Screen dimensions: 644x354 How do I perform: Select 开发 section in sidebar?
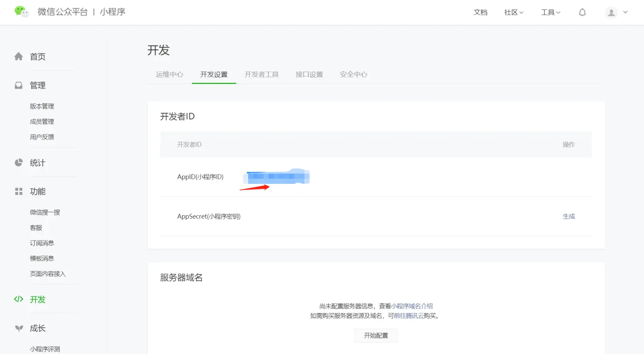[37, 299]
